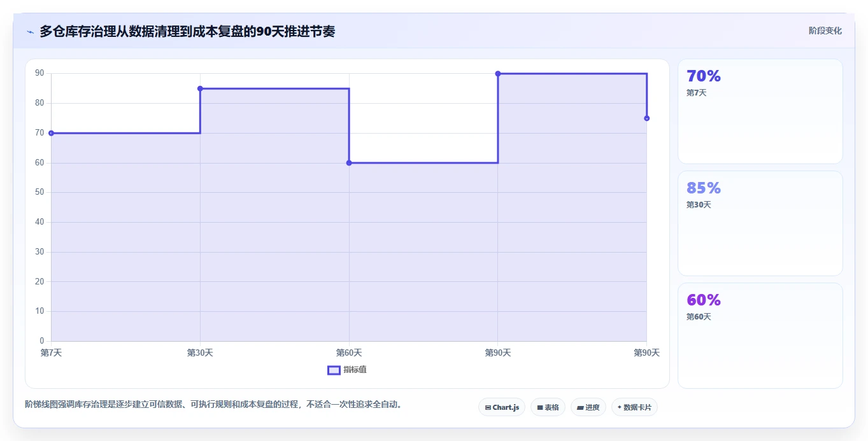Click the chart data point at value 70
The height and width of the screenshot is (441, 868).
tap(51, 133)
